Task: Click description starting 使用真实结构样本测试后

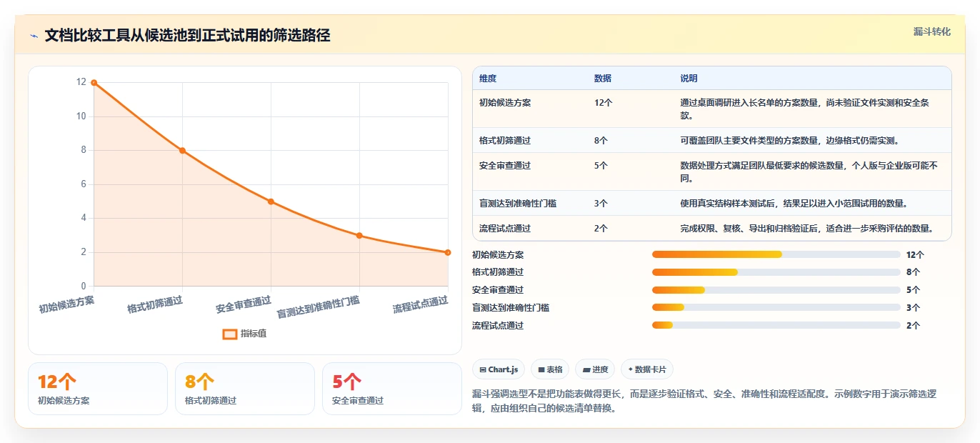Action: 794,204
